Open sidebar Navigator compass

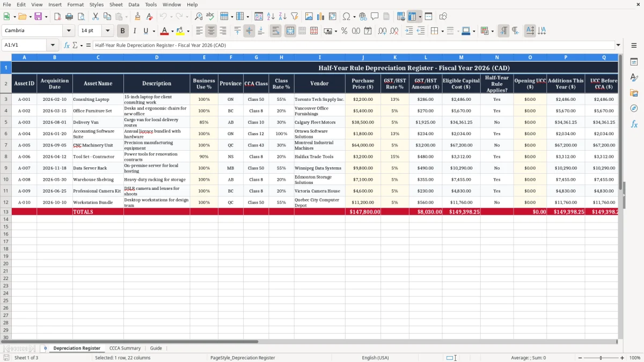tap(634, 108)
